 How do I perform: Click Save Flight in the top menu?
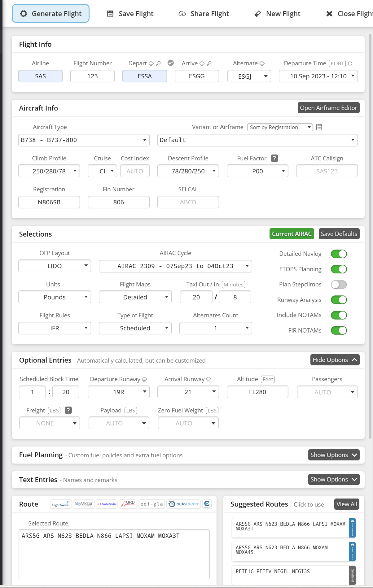coord(130,14)
